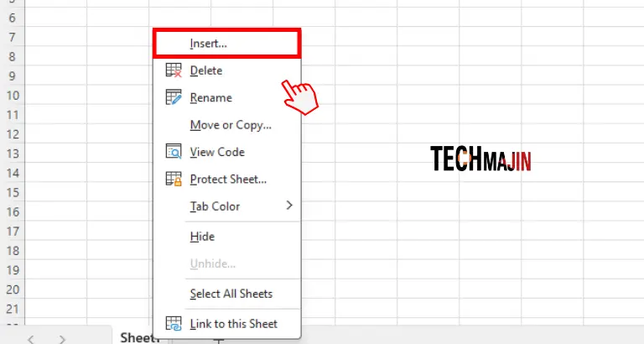Select row header 7
This screenshot has width=644, height=344.
click(13, 37)
